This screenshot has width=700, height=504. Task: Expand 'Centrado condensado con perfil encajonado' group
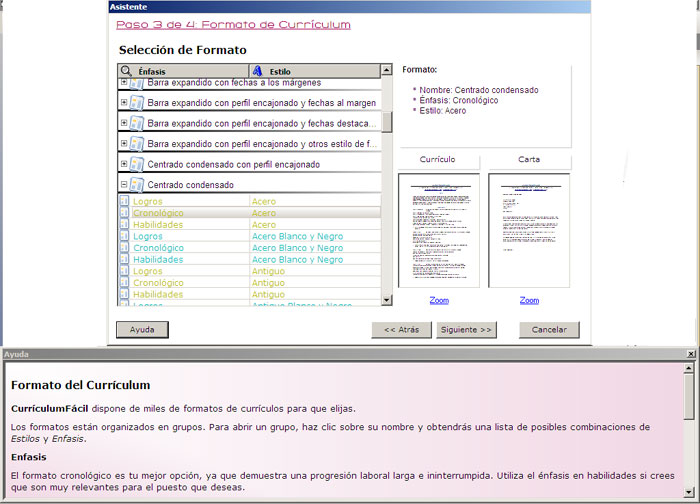pyautogui.click(x=124, y=164)
